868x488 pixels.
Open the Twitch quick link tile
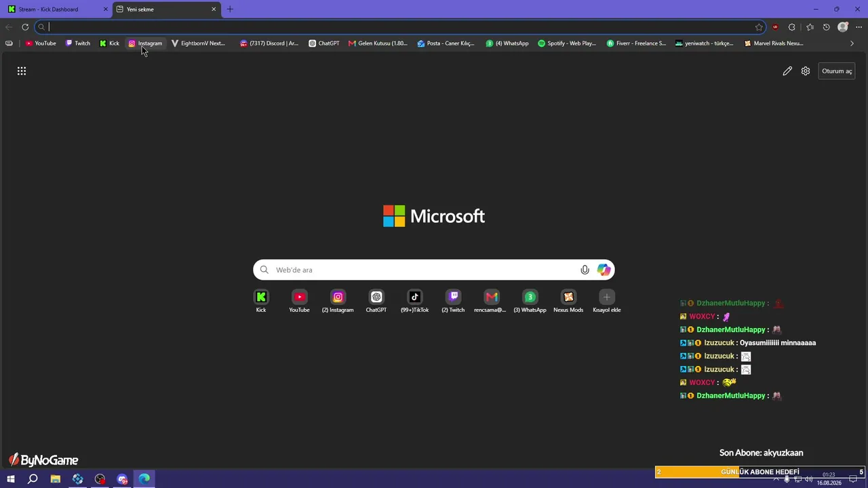click(453, 302)
